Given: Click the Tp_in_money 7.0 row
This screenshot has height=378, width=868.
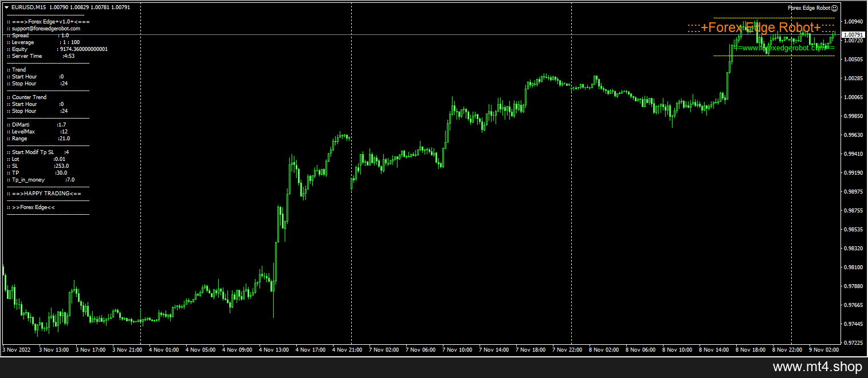Looking at the screenshot, I should (41, 179).
